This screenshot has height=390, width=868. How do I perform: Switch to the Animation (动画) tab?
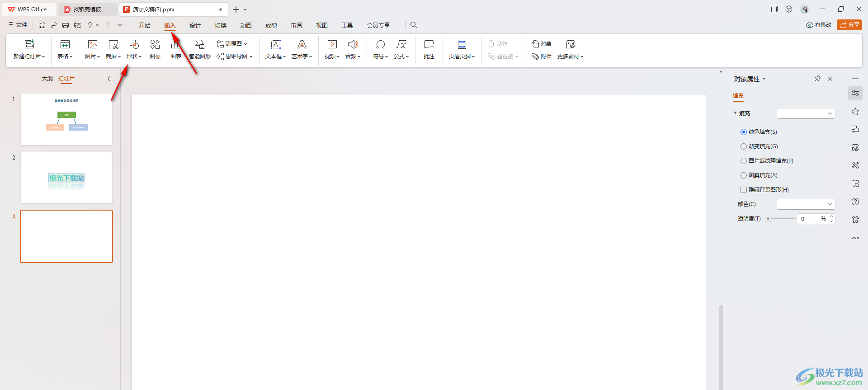pos(246,25)
